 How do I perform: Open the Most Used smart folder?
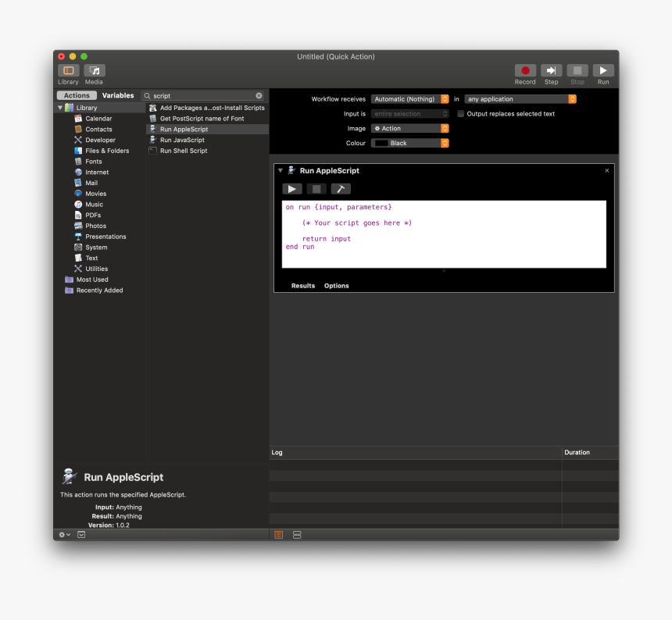[92, 280]
